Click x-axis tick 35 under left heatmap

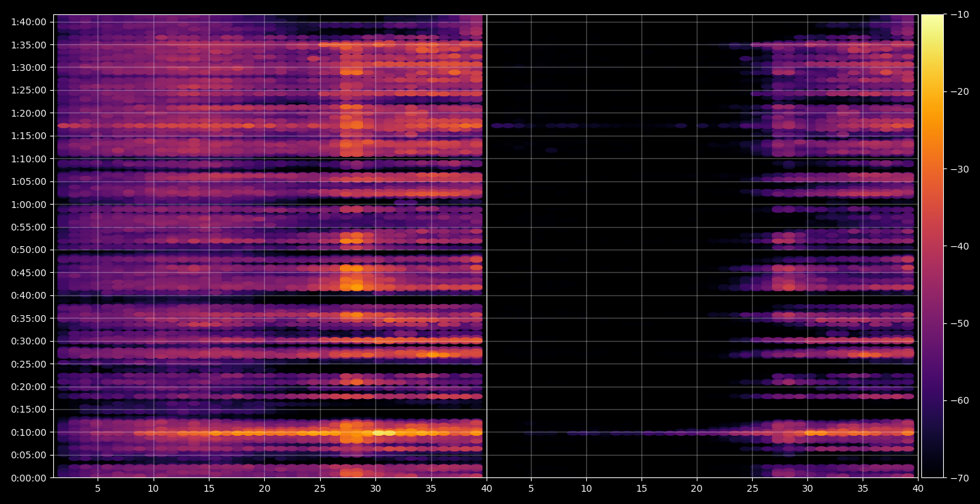tap(431, 488)
